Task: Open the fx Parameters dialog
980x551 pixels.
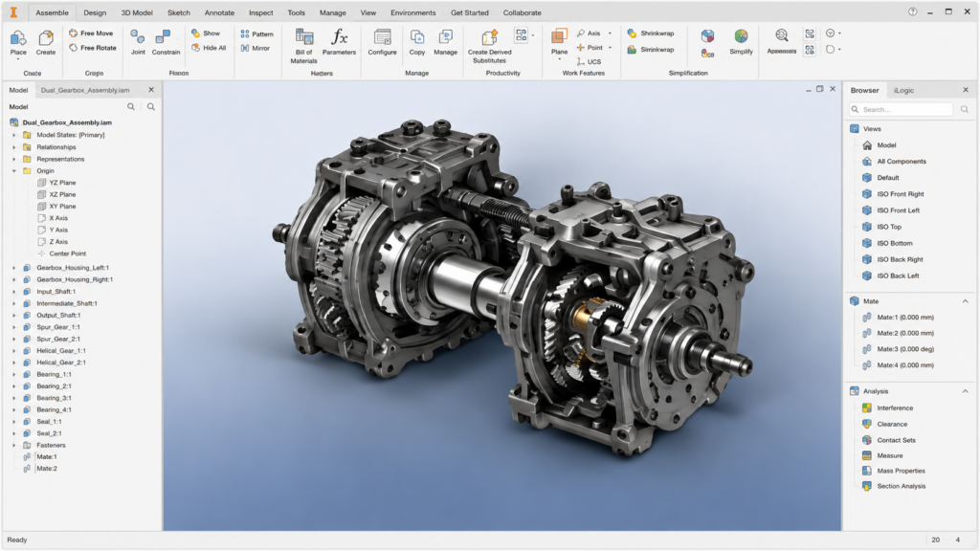Action: [339, 42]
